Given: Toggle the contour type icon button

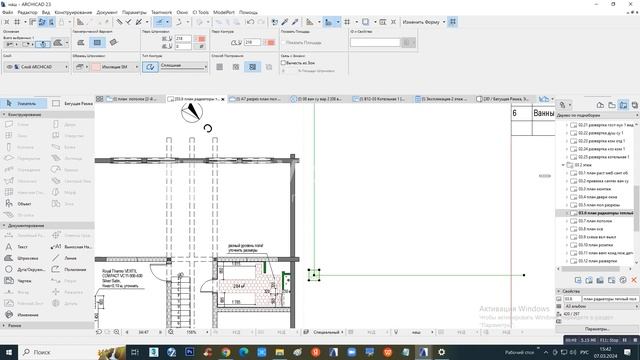Looking at the screenshot, I should pyautogui.click(x=150, y=67).
